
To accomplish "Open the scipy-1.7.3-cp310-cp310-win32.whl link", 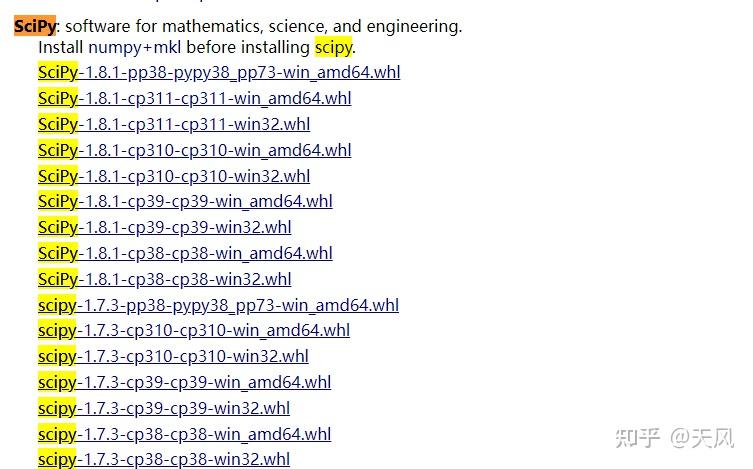I will click(x=173, y=357).
